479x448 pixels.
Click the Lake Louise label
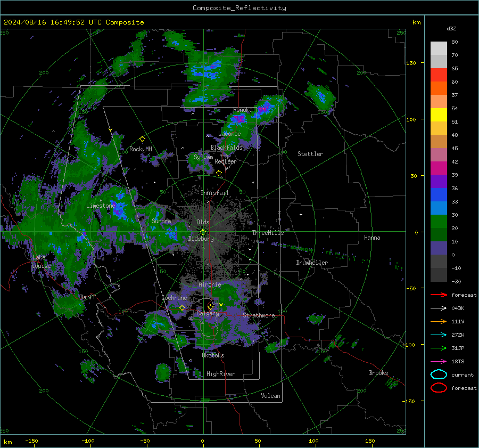[x=41, y=262]
